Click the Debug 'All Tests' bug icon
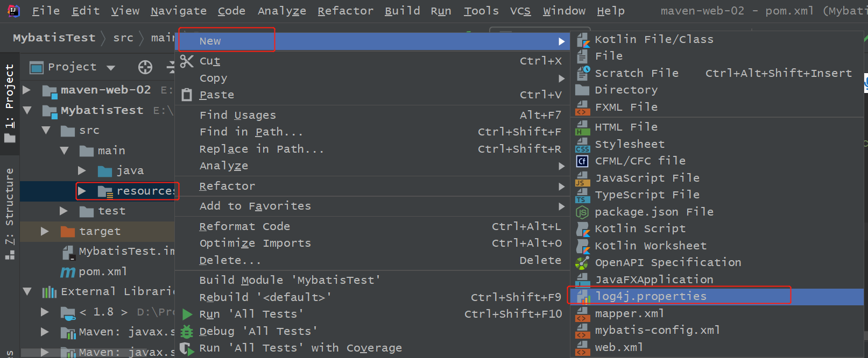This screenshot has width=868, height=358. click(187, 331)
